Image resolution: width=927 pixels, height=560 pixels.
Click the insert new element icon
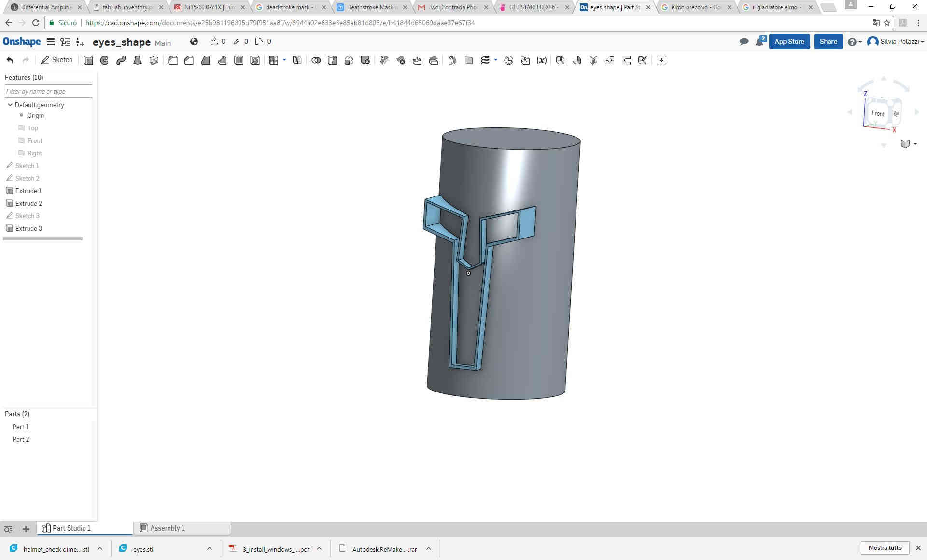click(80, 42)
